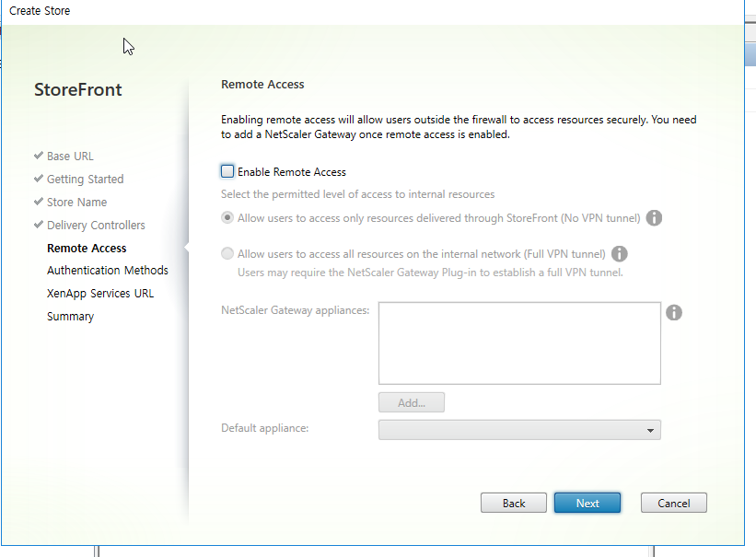The height and width of the screenshot is (557, 756).
Task: Open the Default appliance dropdown
Action: coord(519,430)
